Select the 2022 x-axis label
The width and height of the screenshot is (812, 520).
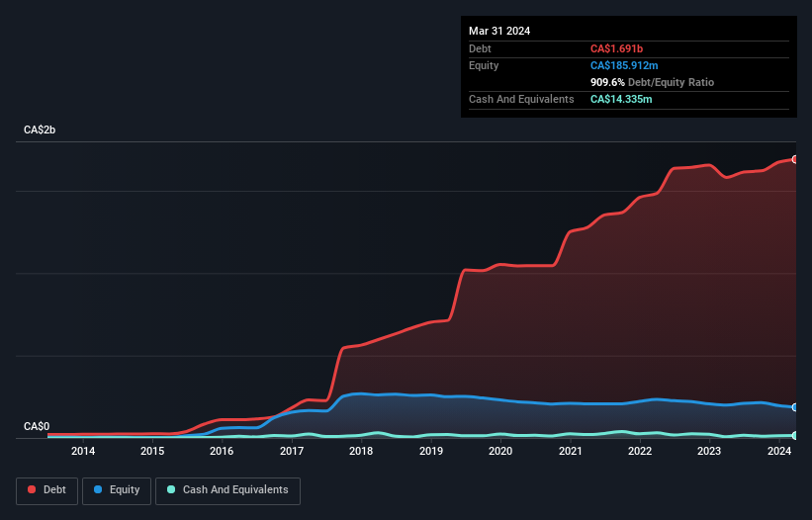click(640, 451)
